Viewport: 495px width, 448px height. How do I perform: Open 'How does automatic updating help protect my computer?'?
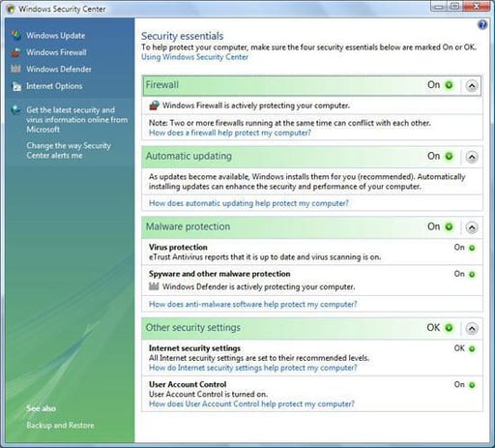click(248, 203)
